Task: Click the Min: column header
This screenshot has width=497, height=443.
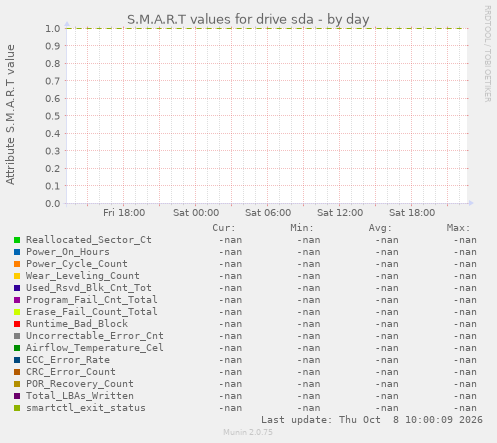Action: (302, 228)
